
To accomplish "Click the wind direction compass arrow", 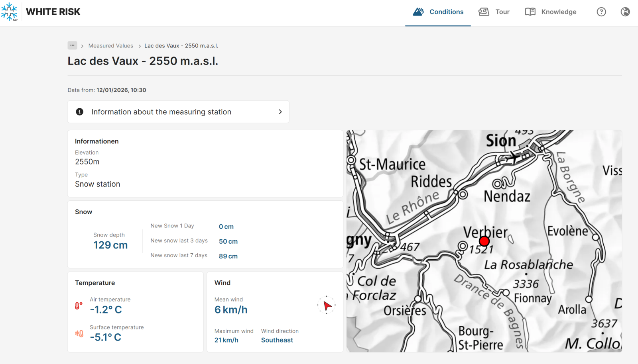I will pos(327,305).
